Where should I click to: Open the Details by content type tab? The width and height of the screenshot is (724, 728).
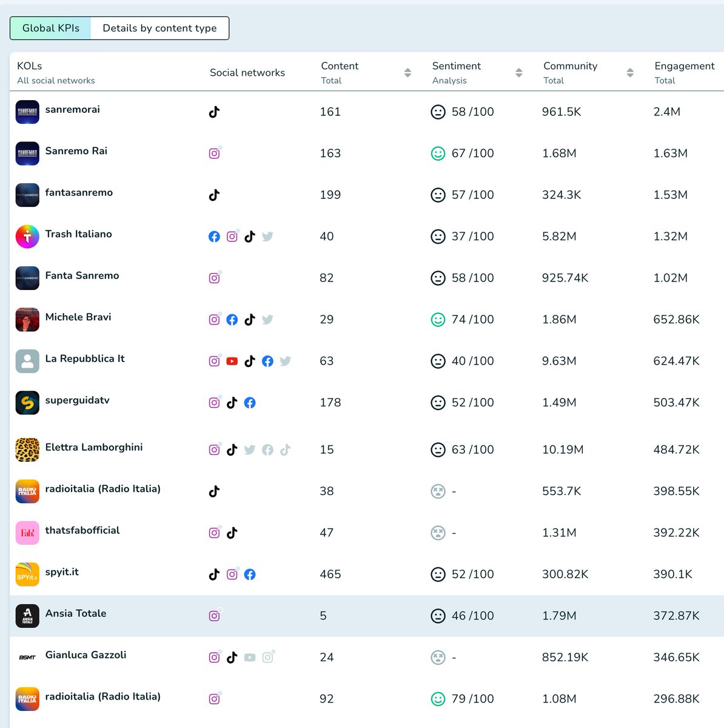159,28
